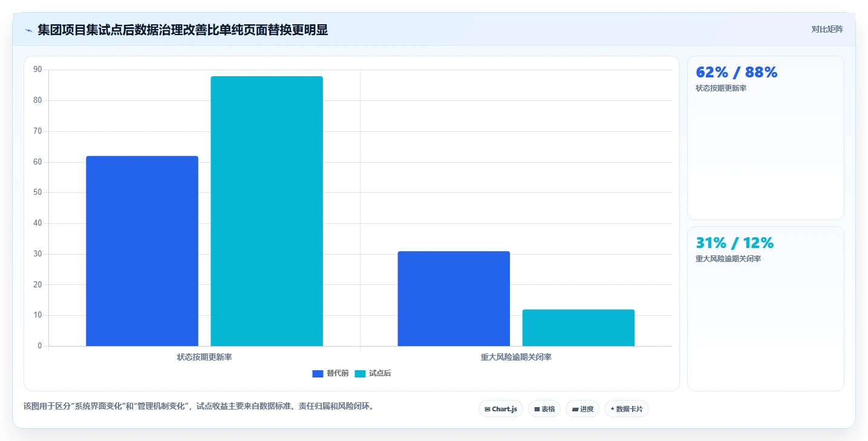Click the footnote text starting 该图用于区分
868x441 pixels.
(200, 406)
